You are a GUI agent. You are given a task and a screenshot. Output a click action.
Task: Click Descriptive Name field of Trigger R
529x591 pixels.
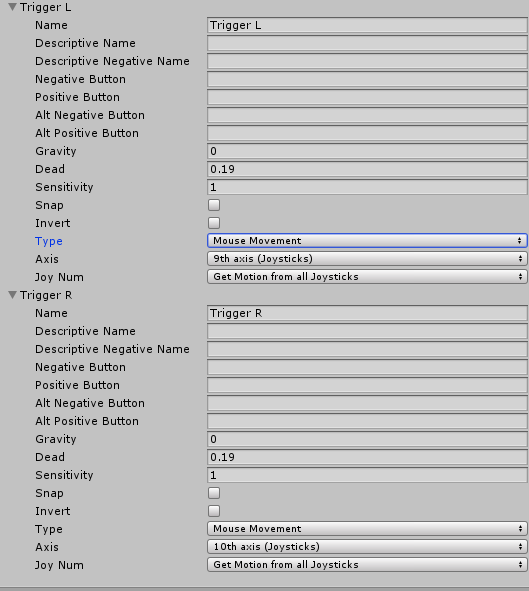367,331
